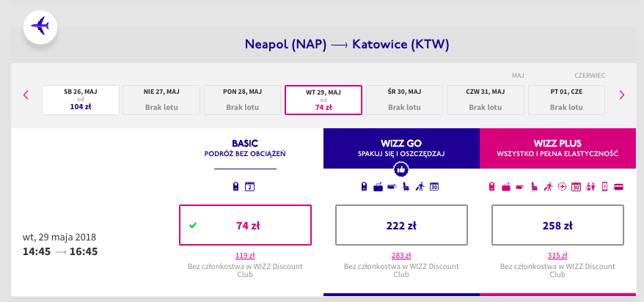The image size is (644, 302).
Task: Click the calendar icon under BASIC fare
Action: (249, 186)
